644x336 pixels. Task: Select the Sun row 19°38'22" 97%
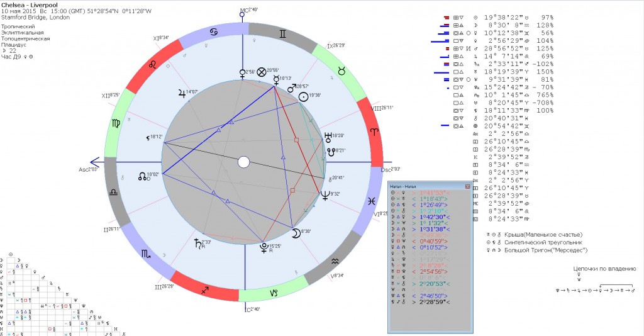pyautogui.click(x=499, y=18)
